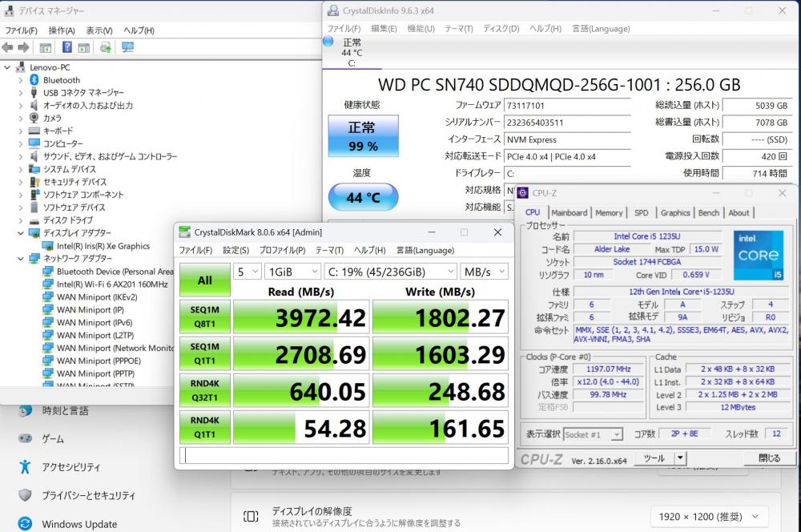Open the 1GiB test size dropdown

292,272
